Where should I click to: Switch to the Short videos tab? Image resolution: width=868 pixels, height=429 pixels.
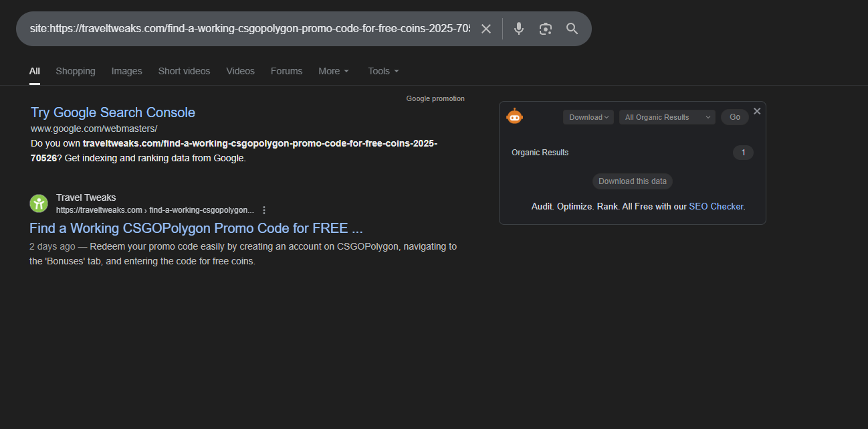[x=184, y=71]
